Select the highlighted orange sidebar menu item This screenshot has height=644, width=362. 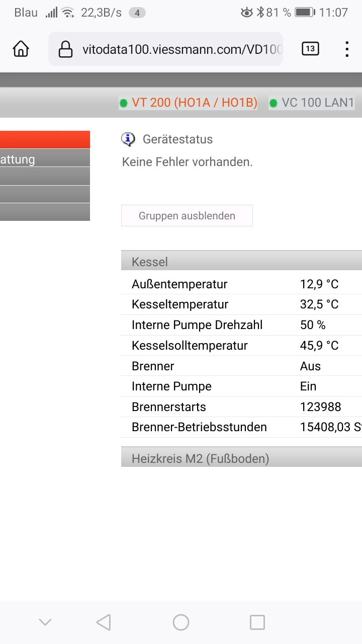45,139
